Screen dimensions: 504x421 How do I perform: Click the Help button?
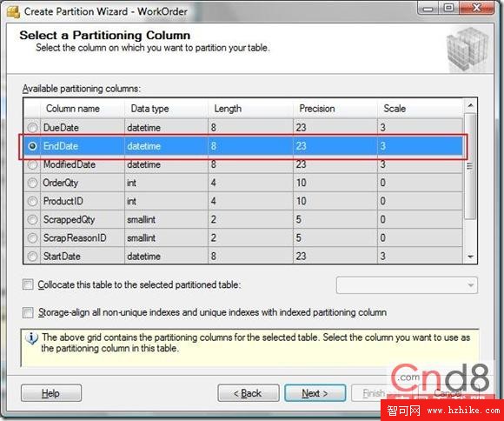(x=51, y=393)
